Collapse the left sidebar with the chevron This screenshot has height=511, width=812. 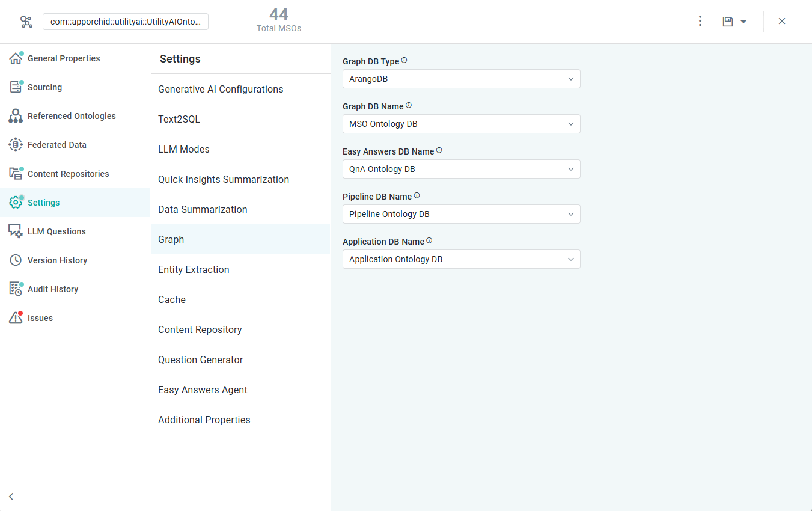(x=11, y=497)
